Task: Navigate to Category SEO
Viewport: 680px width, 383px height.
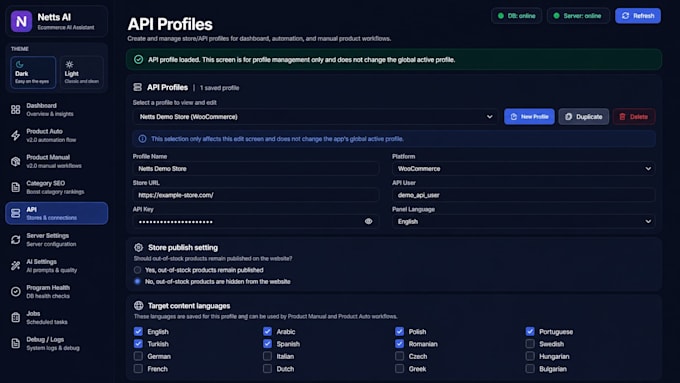Action: pyautogui.click(x=57, y=187)
